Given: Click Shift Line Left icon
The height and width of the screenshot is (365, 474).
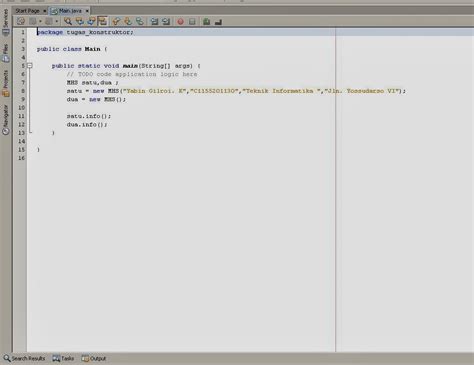Looking at the screenshot, I should point(154,22).
